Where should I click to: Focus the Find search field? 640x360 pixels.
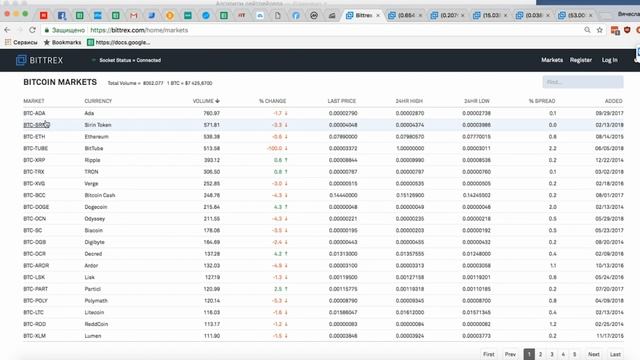[583, 82]
